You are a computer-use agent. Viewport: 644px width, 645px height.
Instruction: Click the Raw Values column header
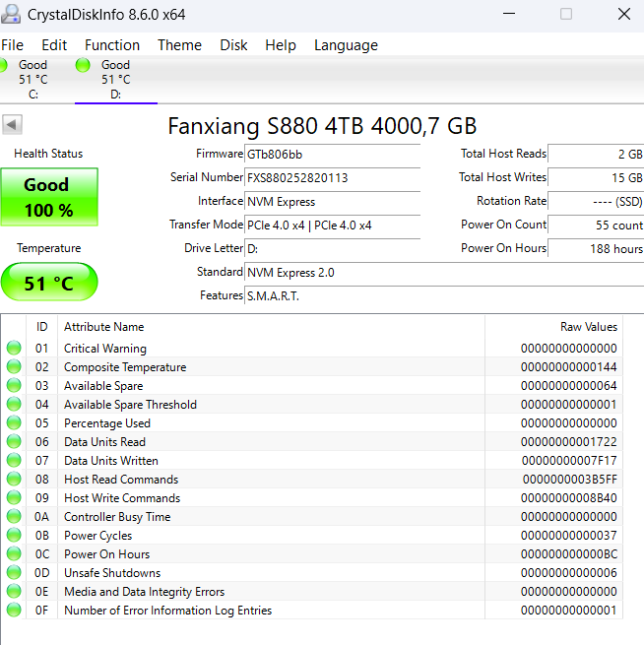[588, 327]
